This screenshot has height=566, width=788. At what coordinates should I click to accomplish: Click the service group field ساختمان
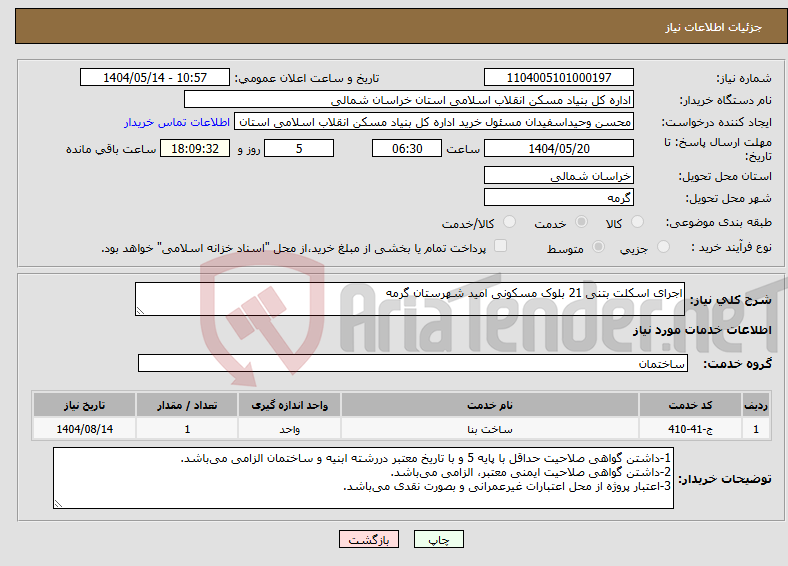point(413,363)
